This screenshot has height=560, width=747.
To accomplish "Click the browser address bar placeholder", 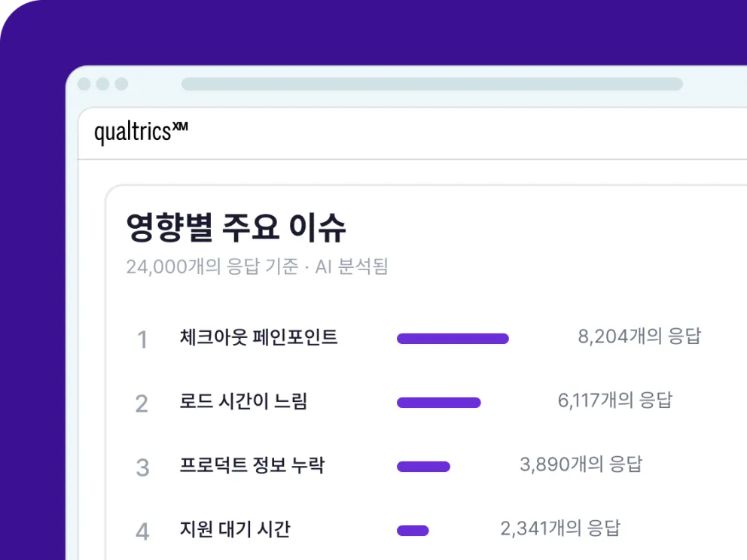I will [432, 84].
